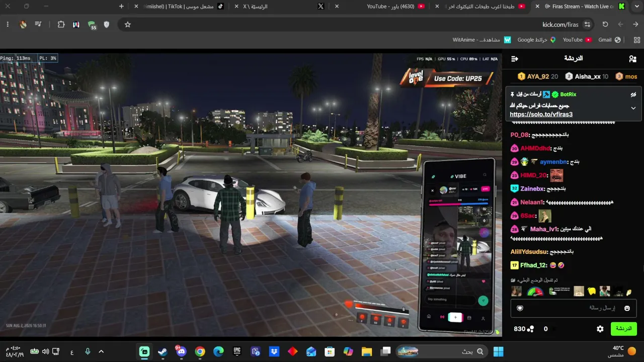Open Google Chrome from the taskbar
644x362 pixels.
pos(200,351)
